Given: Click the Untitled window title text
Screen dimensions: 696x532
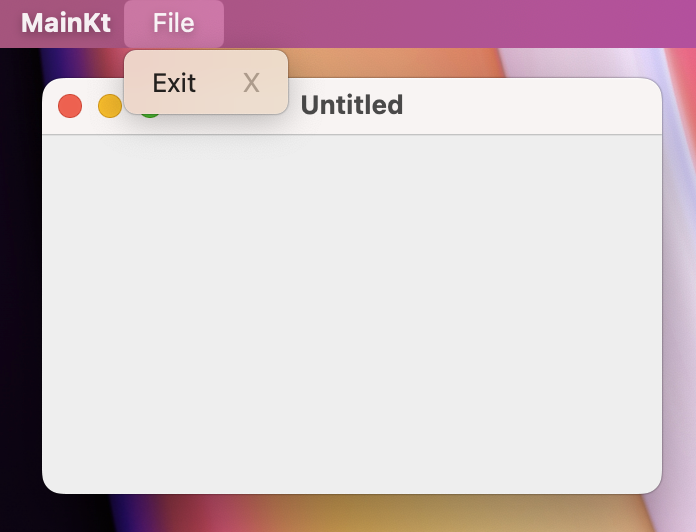Looking at the screenshot, I should tap(352, 105).
